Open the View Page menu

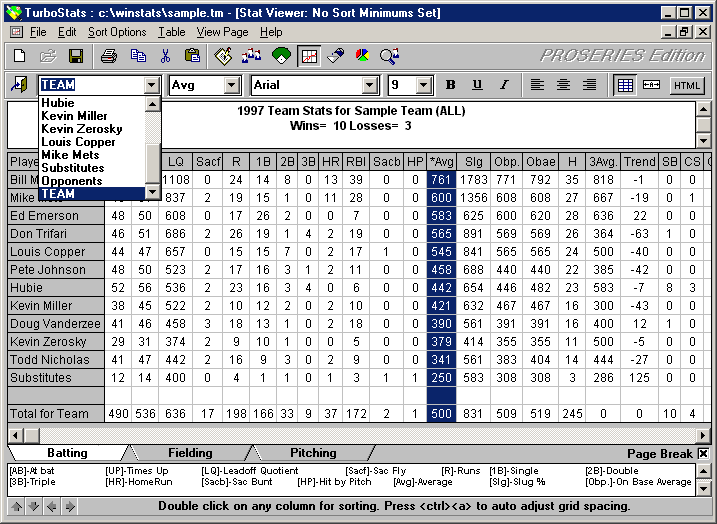(x=222, y=32)
